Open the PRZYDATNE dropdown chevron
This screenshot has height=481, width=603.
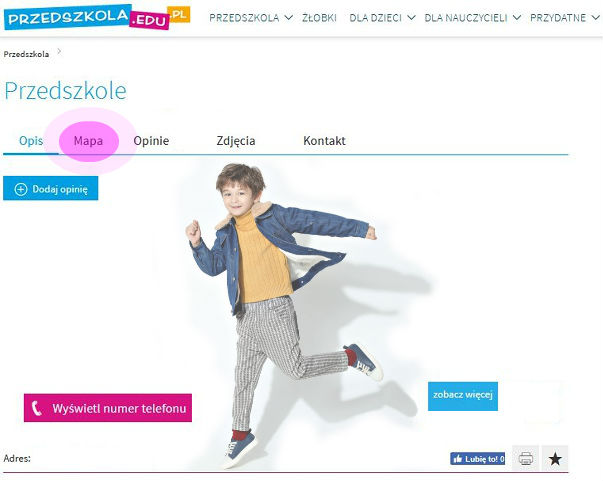point(595,18)
